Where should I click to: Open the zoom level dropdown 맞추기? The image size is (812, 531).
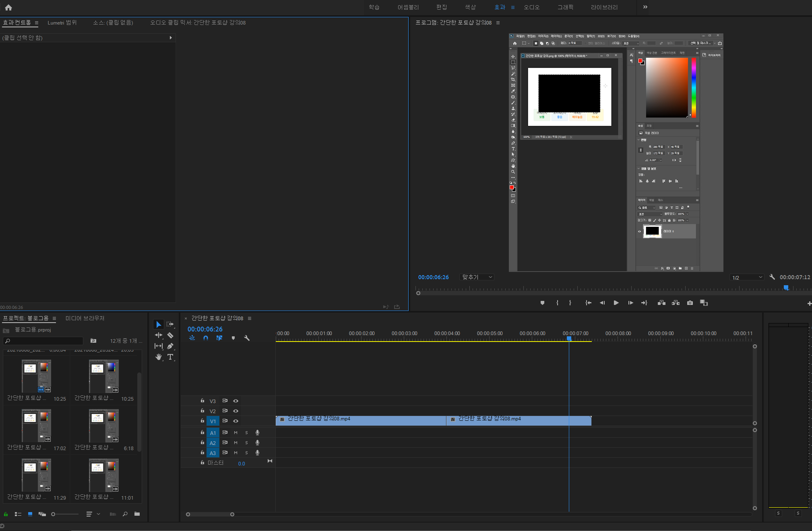point(477,277)
